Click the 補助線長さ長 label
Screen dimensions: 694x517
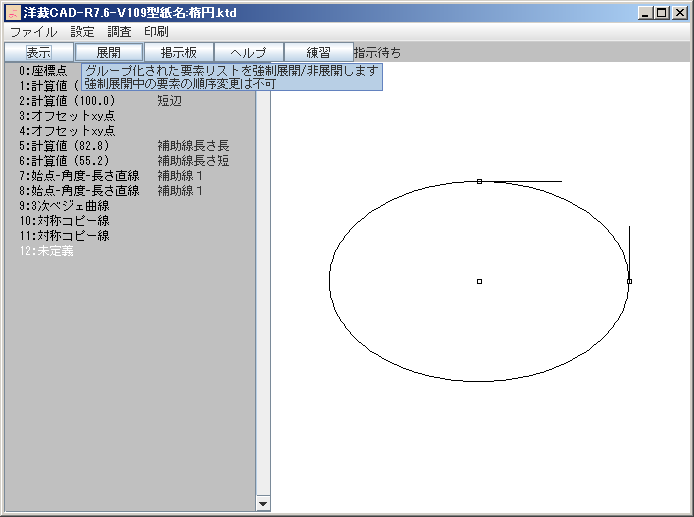point(193,146)
